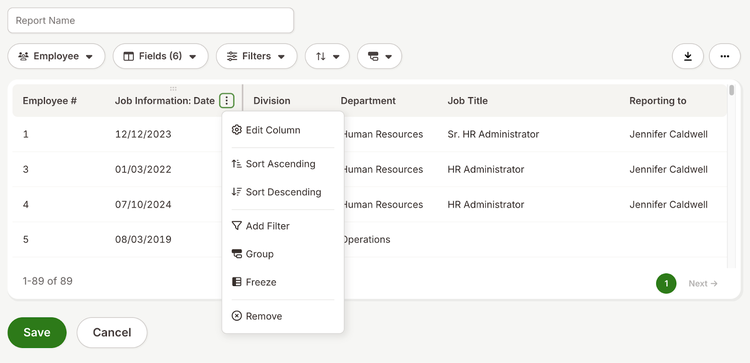This screenshot has width=750, height=363.
Task: Select the date cell 01/03/2022
Action: [143, 169]
